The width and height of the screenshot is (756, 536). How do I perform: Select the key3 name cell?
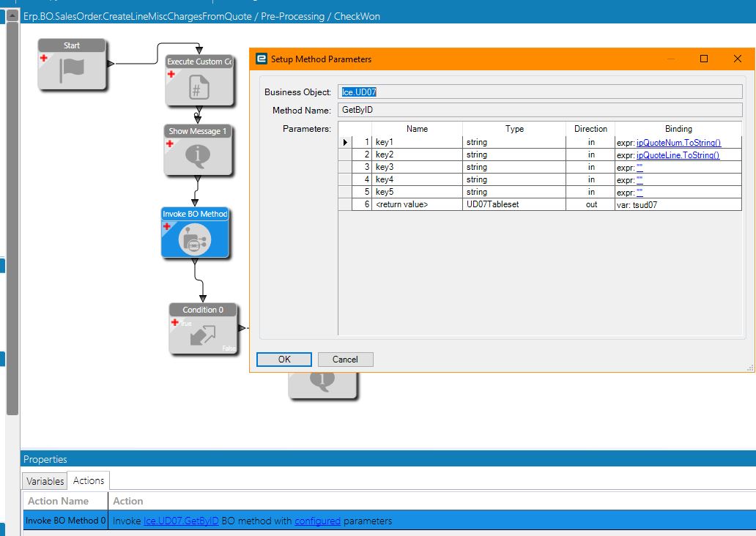coord(417,167)
